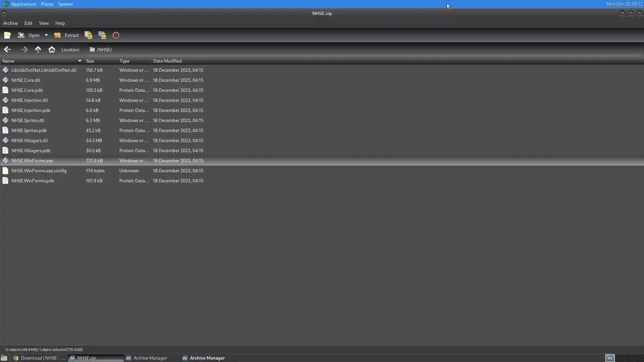The image size is (644, 362).
Task: Switch to Chrome Download NHSE taskbar item
Action: [39, 358]
